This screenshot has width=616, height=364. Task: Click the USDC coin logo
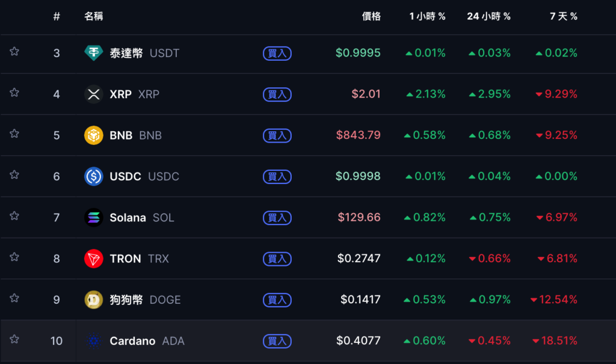tap(93, 176)
